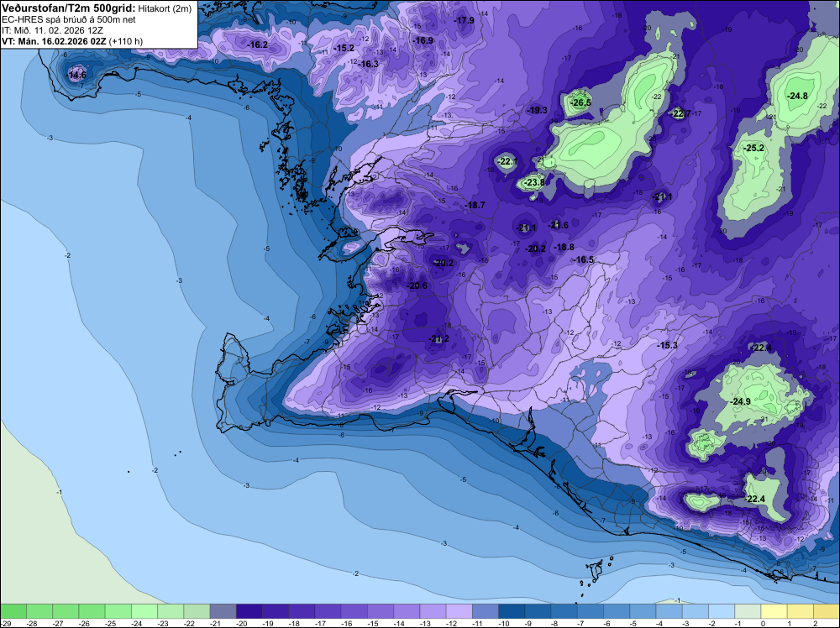Click the periwinkle -11 legend swatch
Screen dimensions: 840x628
pos(486,611)
